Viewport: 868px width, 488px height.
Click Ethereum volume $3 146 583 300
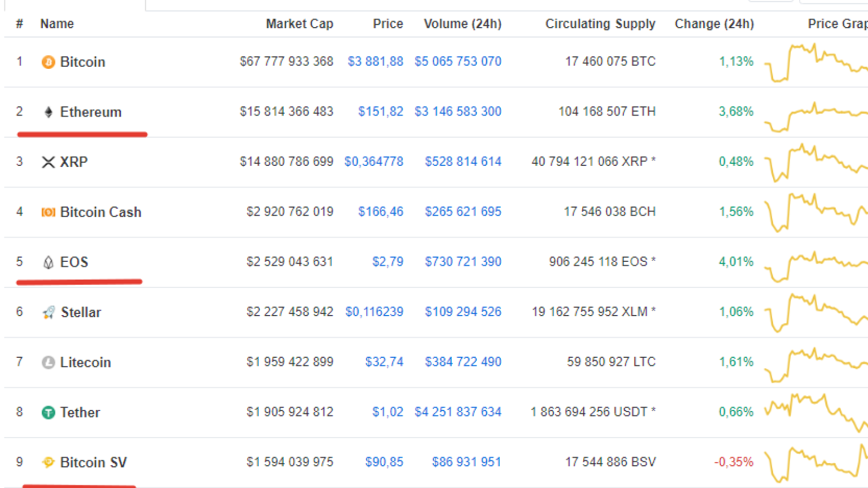coord(458,112)
